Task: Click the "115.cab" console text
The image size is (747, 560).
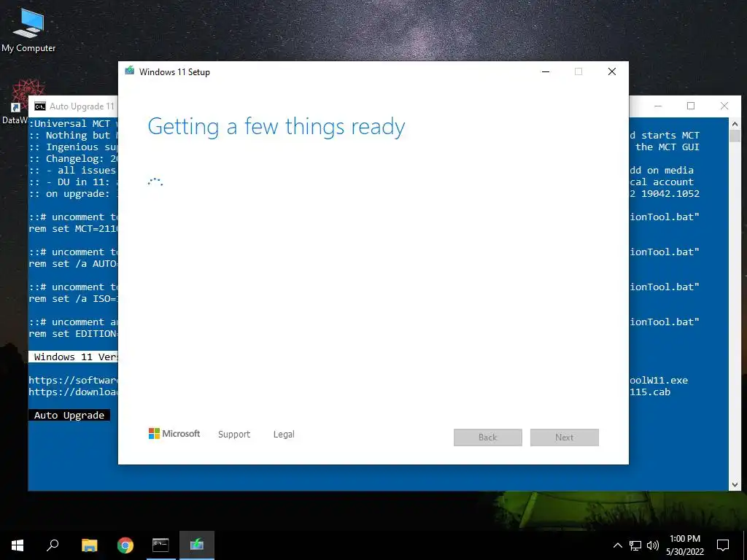Action: [650, 392]
